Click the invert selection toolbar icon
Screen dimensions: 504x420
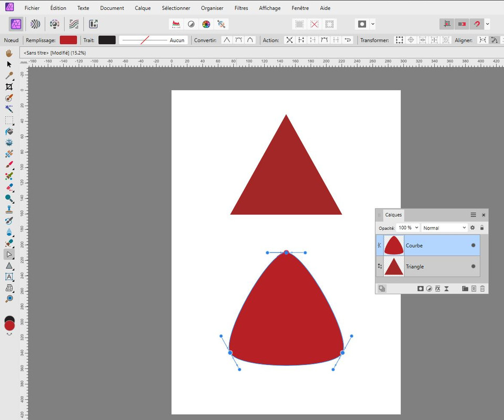[x=329, y=24]
